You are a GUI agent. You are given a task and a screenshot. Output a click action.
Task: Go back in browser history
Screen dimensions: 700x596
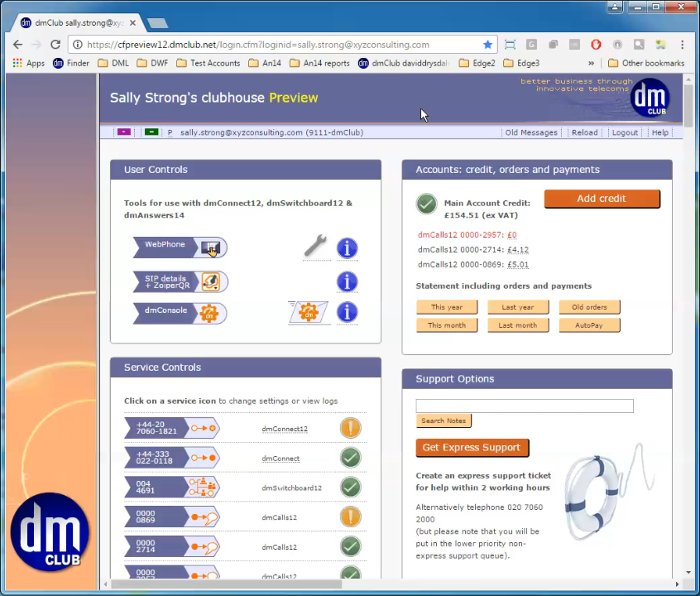[17, 44]
